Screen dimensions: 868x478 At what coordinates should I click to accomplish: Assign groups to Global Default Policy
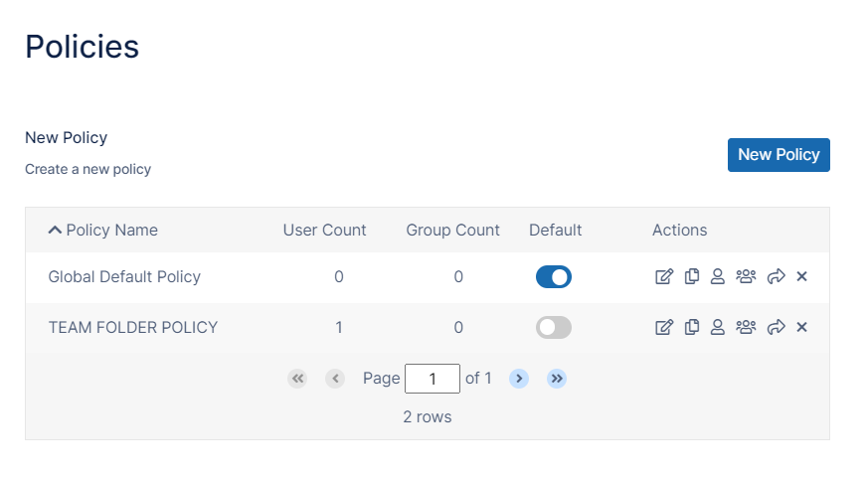746,276
